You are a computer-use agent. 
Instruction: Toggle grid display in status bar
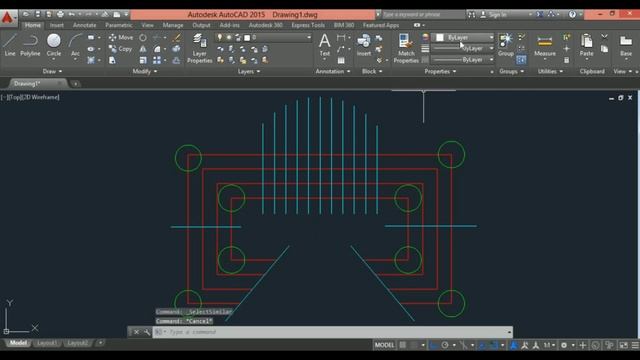pos(403,345)
